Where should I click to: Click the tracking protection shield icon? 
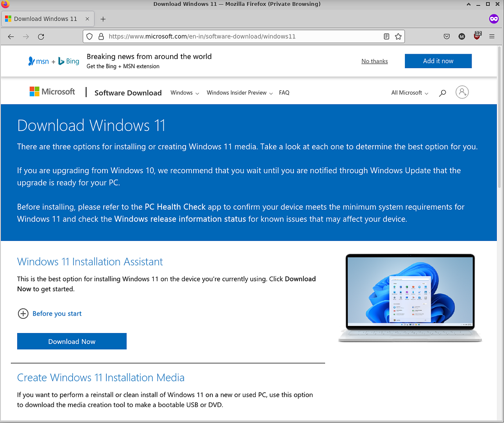(89, 37)
